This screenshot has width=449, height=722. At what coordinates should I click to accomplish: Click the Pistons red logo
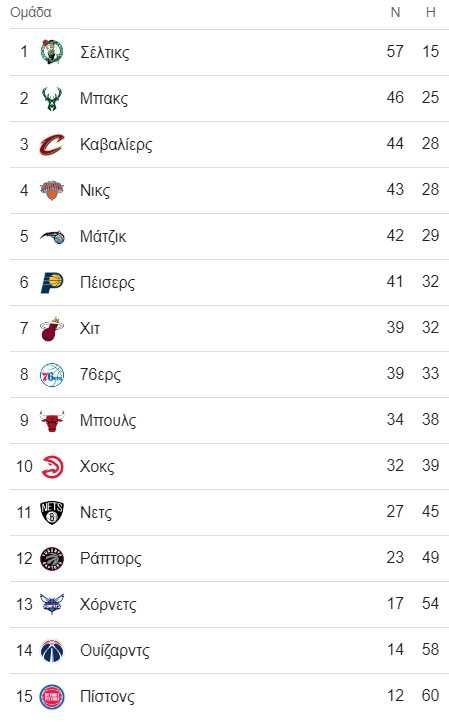[52, 697]
